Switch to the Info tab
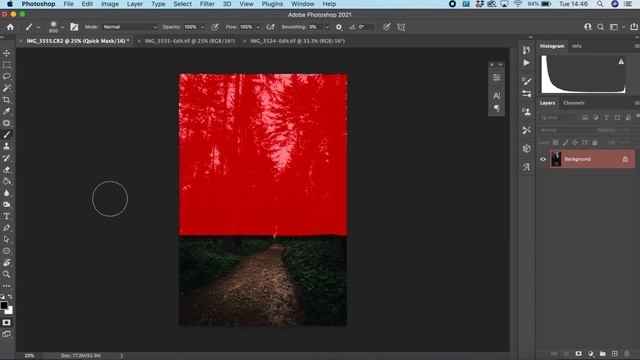The height and width of the screenshot is (360, 640). (577, 46)
